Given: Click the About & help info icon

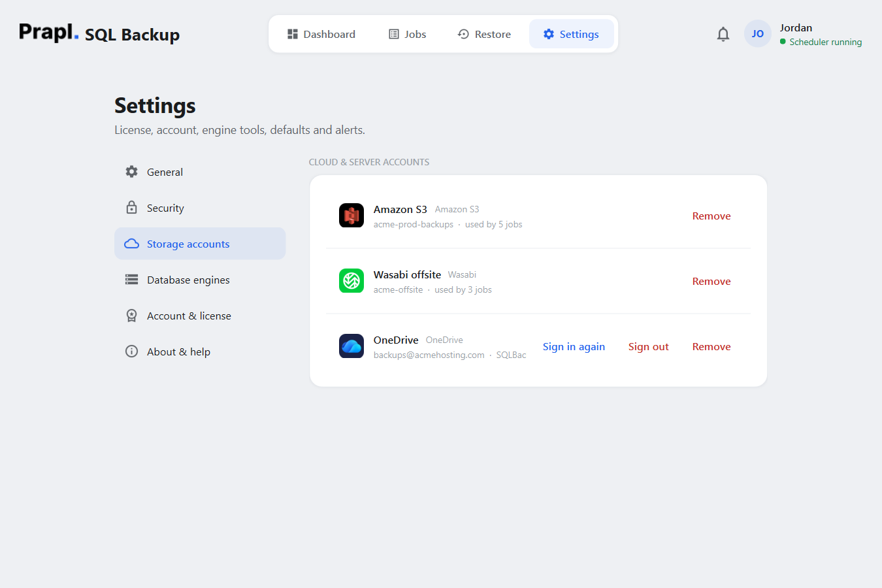Looking at the screenshot, I should pos(131,351).
